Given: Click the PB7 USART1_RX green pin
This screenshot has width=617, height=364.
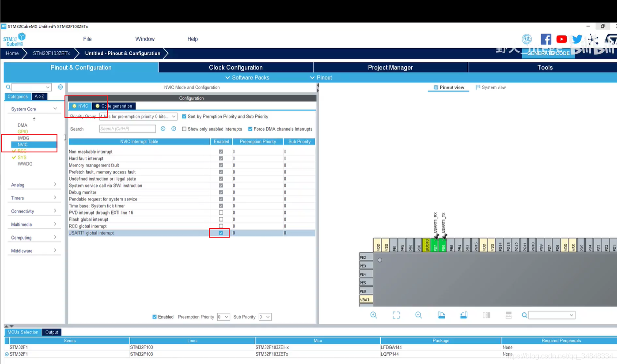Looking at the screenshot, I should pyautogui.click(x=435, y=245).
